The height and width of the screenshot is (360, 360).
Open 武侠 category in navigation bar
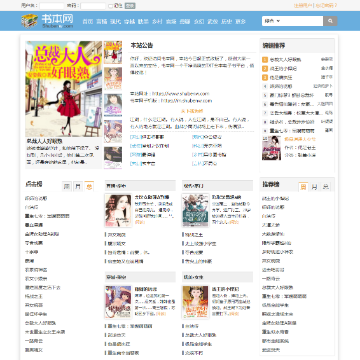coord(212,21)
